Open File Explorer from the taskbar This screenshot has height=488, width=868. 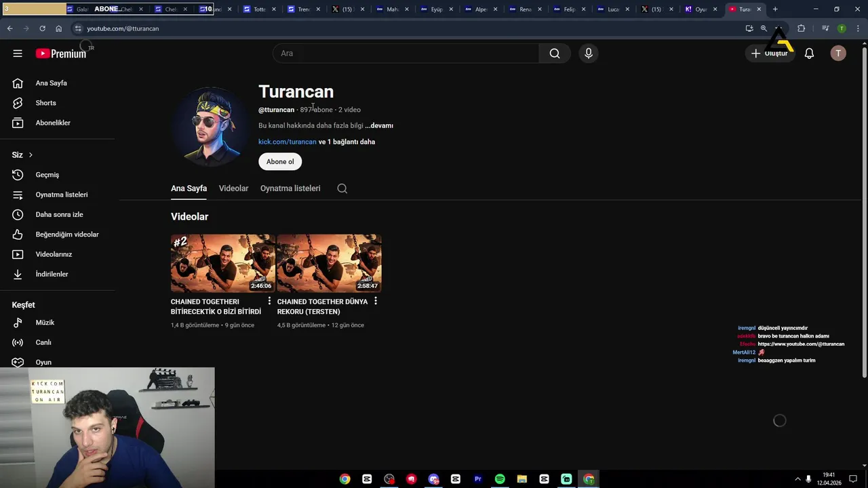click(522, 479)
